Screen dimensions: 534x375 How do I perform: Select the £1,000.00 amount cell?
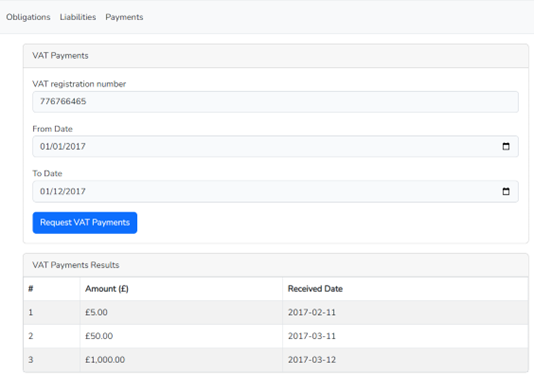pos(181,360)
